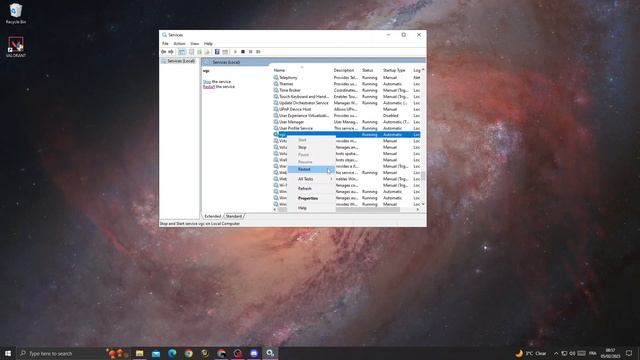Click the FRA language indicator
This screenshot has width=640, height=360.
point(593,353)
